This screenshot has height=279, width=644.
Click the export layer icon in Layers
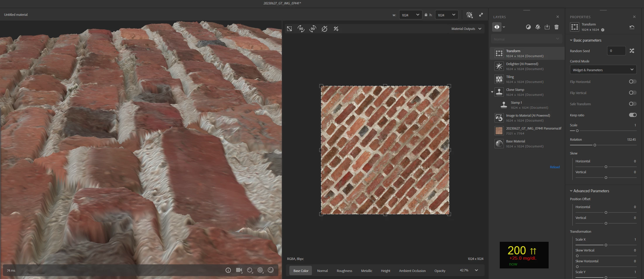pos(547,27)
